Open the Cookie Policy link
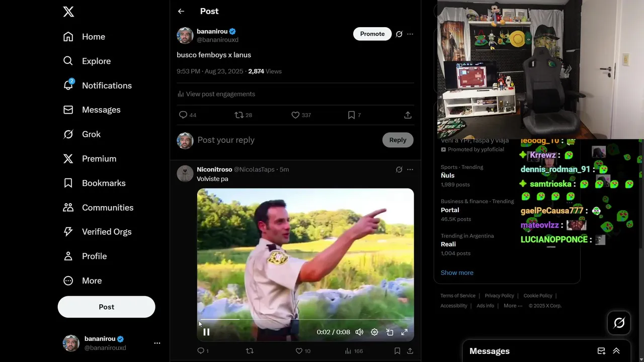This screenshot has width=644, height=362. click(538, 296)
